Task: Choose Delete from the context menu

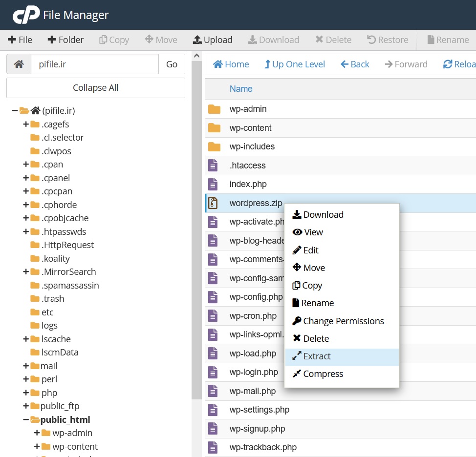Action: point(342,338)
